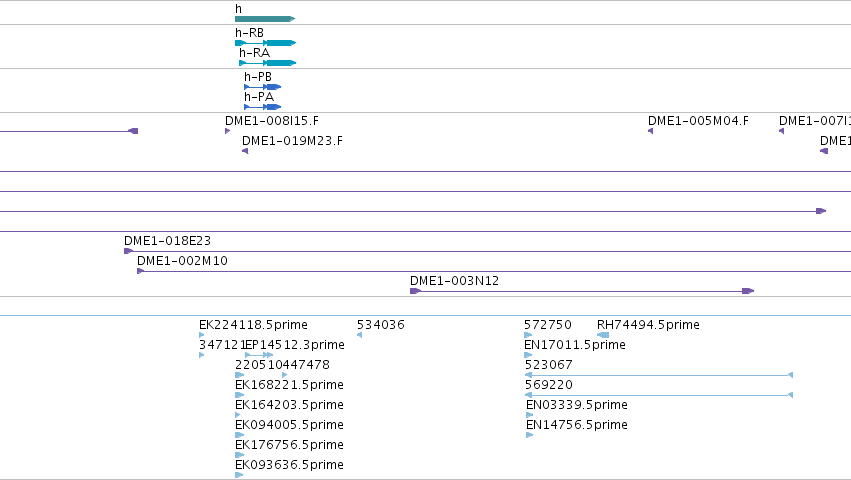This screenshot has width=851, height=480.
Task: Select the 523067 EST span line
Action: (x=659, y=375)
